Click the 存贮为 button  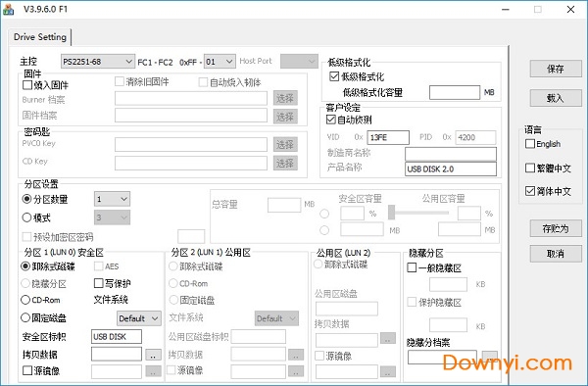click(x=556, y=228)
